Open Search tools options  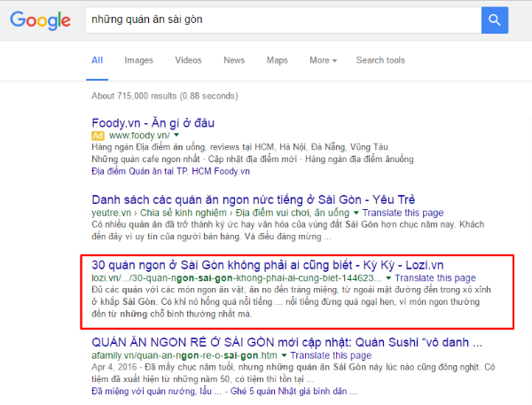coord(380,60)
